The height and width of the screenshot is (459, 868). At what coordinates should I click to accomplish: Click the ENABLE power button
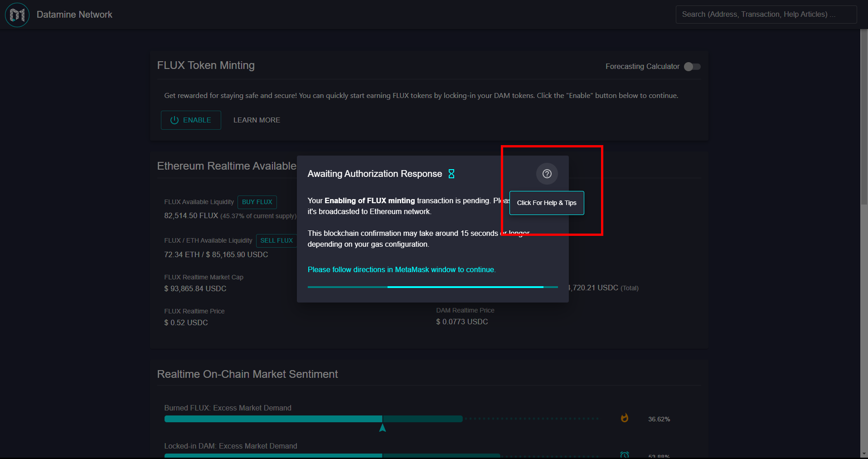[x=191, y=120]
